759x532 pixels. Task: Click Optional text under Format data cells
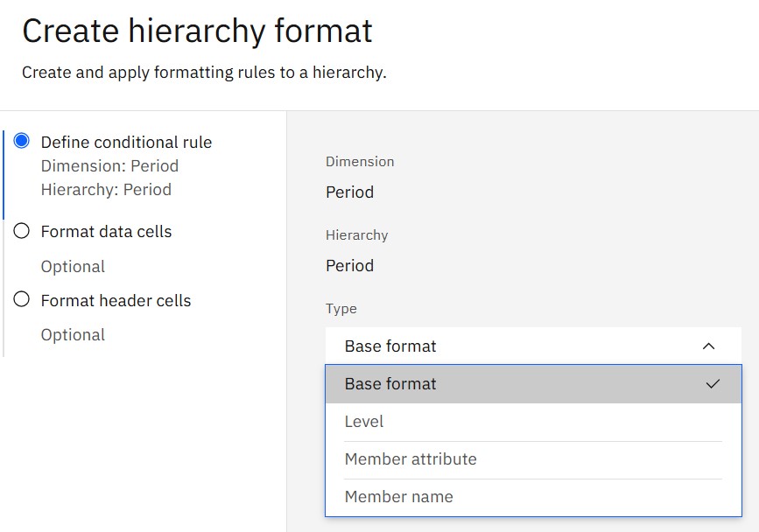tap(73, 267)
